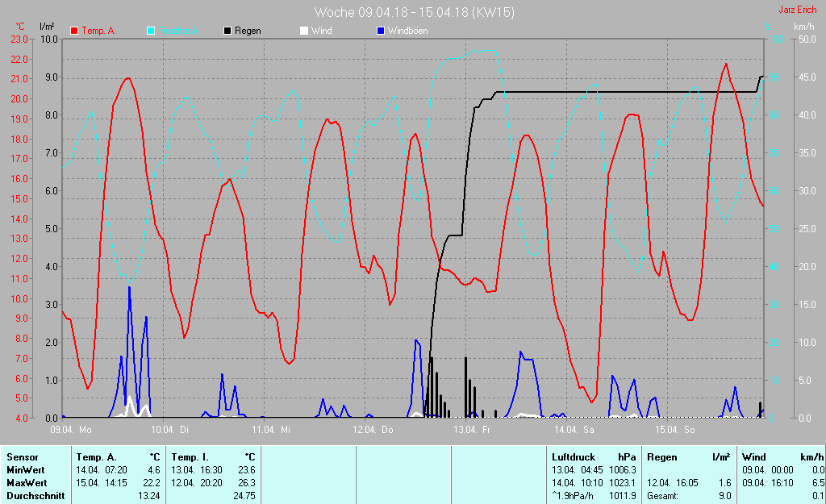The height and width of the screenshot is (504, 826).
Task: Click the 'MaxWert' row label
Action: pos(27,482)
